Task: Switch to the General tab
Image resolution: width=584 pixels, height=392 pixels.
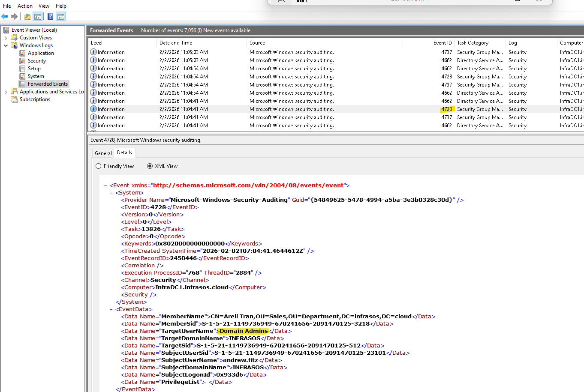Action: pos(103,153)
